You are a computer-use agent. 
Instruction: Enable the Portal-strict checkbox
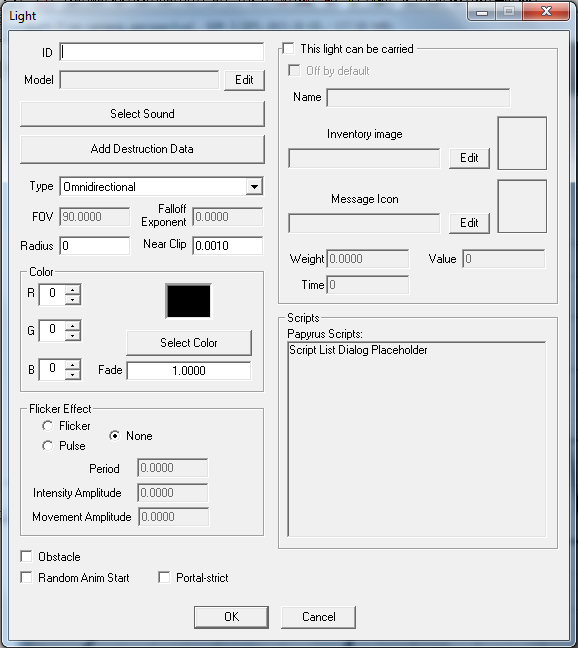[164, 577]
